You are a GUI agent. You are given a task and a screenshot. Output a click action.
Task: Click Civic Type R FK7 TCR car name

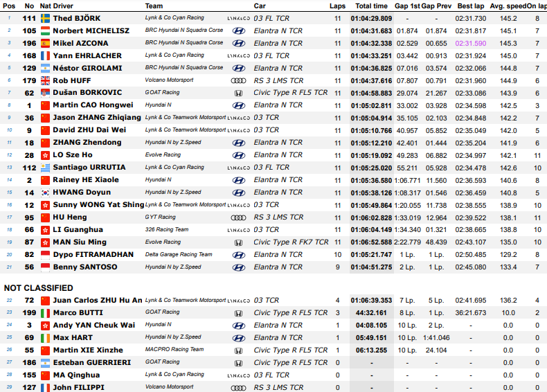click(291, 242)
